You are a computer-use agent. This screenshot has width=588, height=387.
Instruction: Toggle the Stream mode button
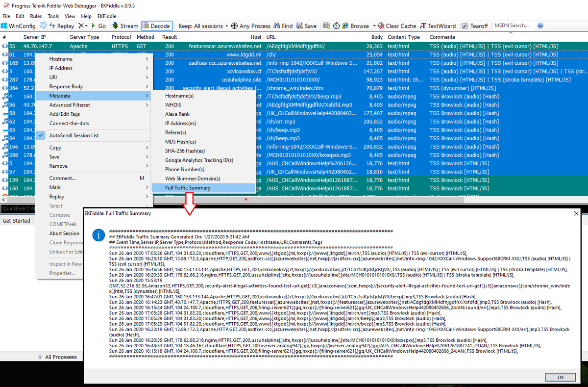point(124,26)
